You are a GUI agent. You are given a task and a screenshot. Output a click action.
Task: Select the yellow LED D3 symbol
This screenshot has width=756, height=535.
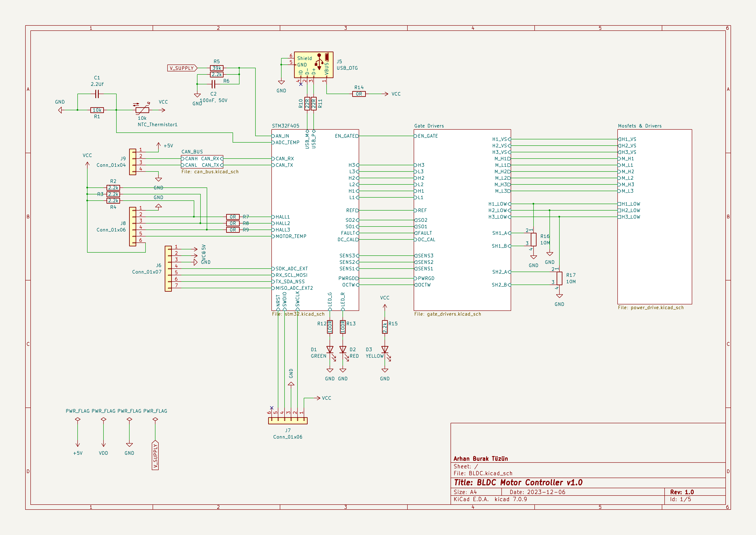click(385, 349)
